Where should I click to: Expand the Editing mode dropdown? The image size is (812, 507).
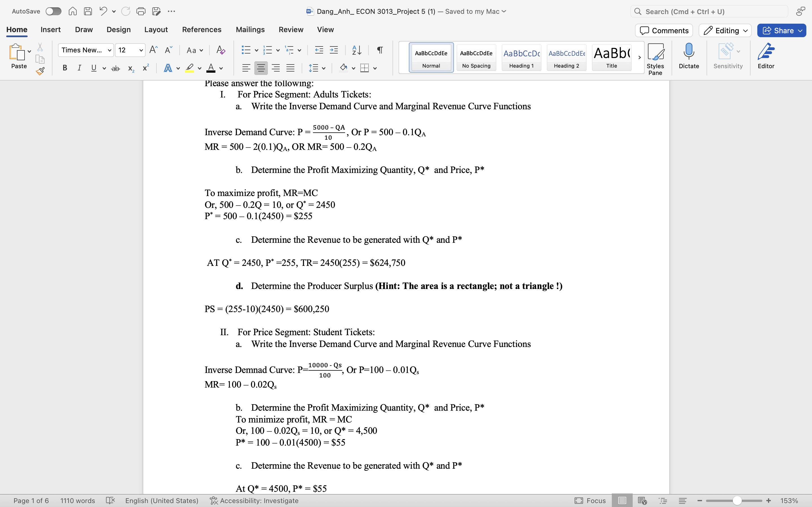725,30
